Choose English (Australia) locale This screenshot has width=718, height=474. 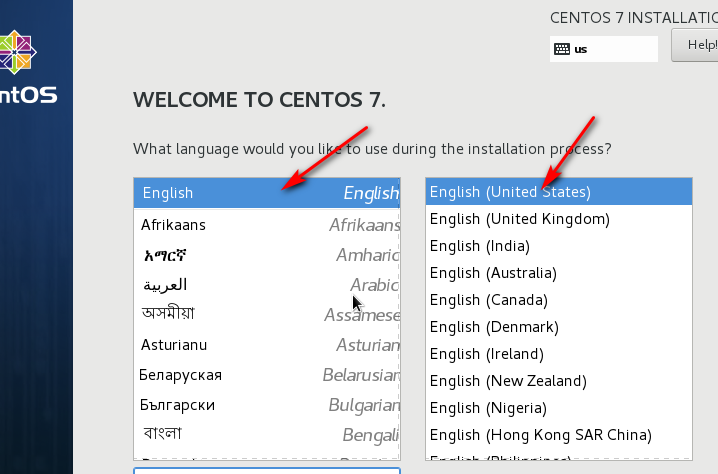pos(559,273)
